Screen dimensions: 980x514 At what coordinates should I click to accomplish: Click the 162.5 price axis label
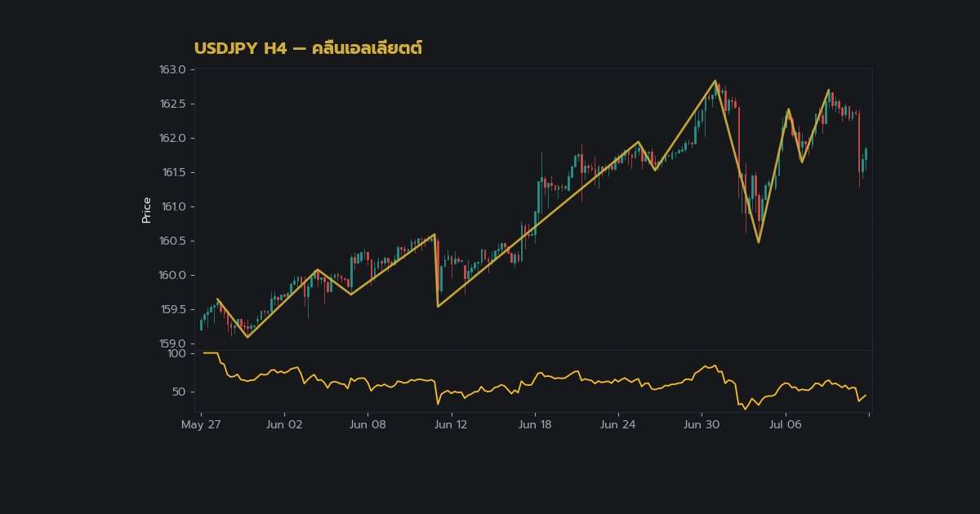click(x=172, y=104)
